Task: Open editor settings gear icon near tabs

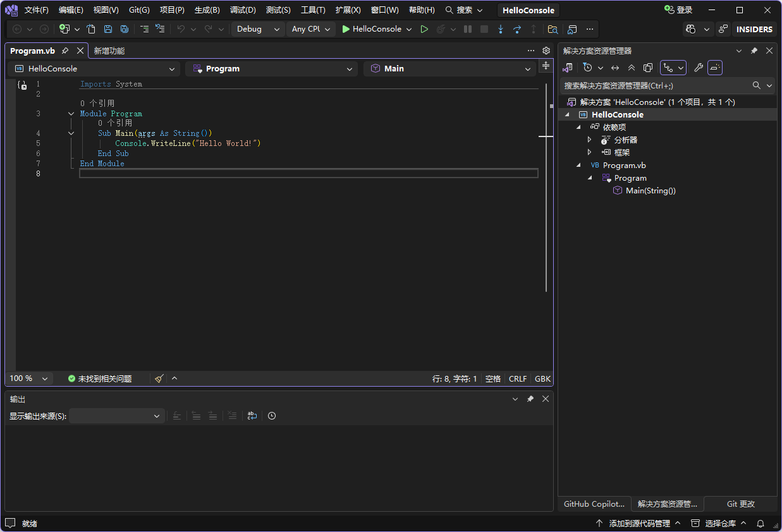Action: coord(546,51)
